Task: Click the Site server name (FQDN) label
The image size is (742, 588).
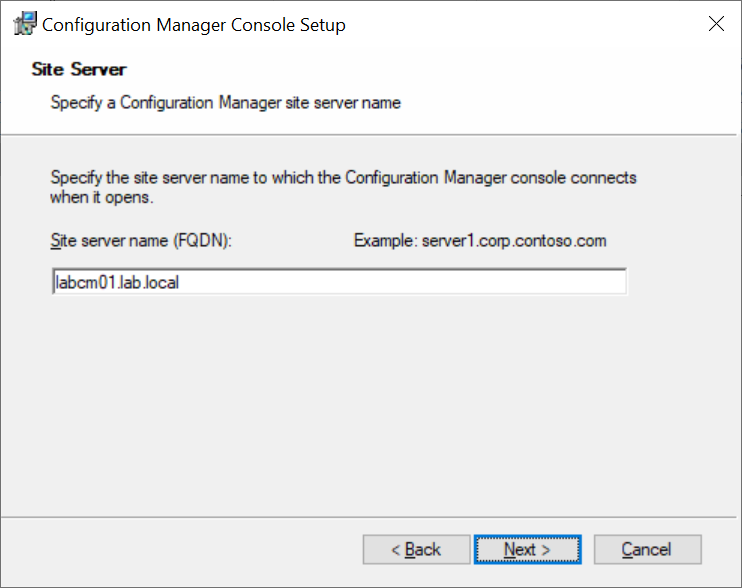Action: 141,241
